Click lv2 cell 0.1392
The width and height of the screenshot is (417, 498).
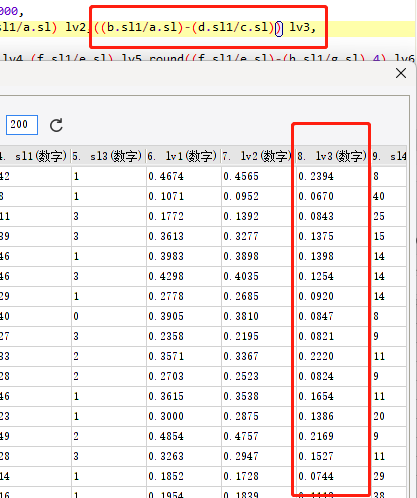pos(258,216)
